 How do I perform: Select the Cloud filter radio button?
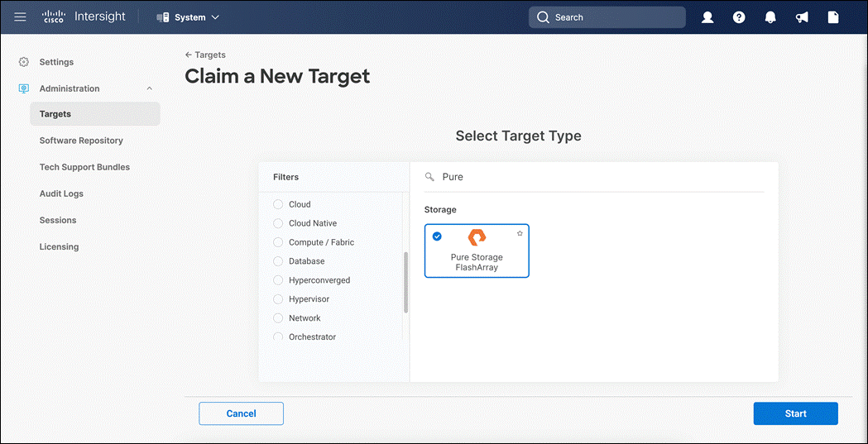coord(278,204)
